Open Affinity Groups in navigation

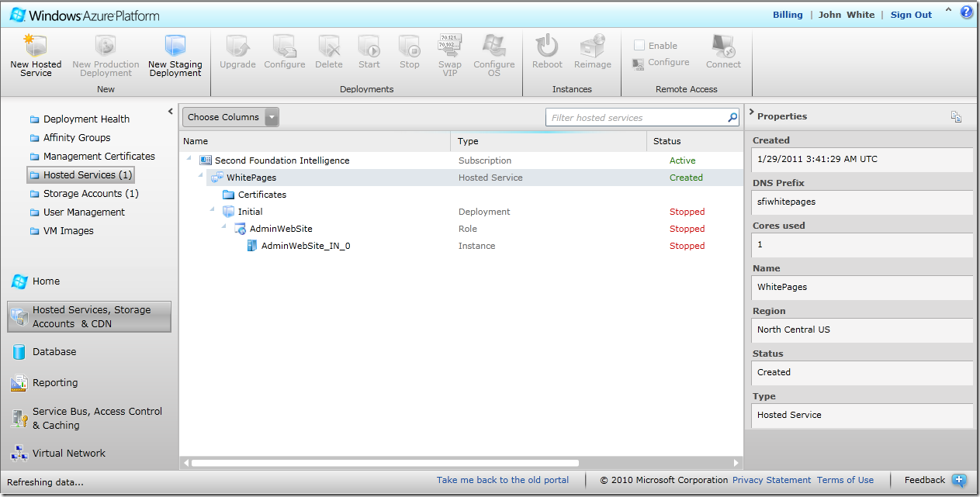click(70, 137)
